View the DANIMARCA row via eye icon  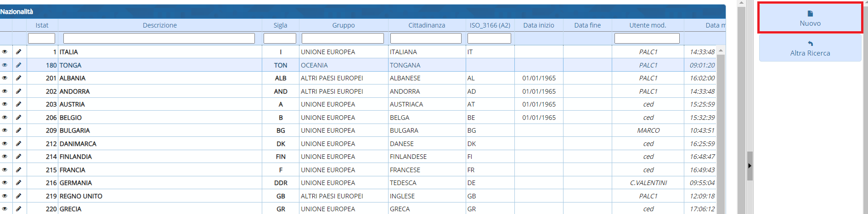tap(5, 144)
